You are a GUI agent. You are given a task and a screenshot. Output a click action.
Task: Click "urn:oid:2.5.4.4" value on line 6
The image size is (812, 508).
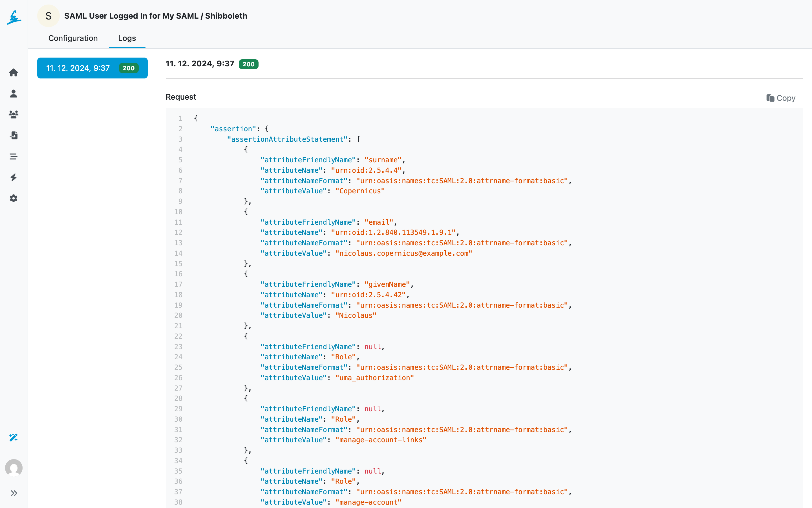[366, 170]
